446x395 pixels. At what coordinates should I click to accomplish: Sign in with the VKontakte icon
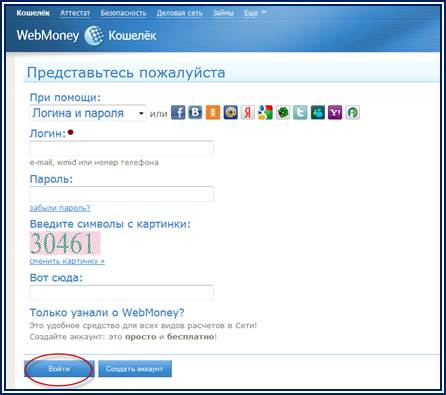click(x=195, y=113)
